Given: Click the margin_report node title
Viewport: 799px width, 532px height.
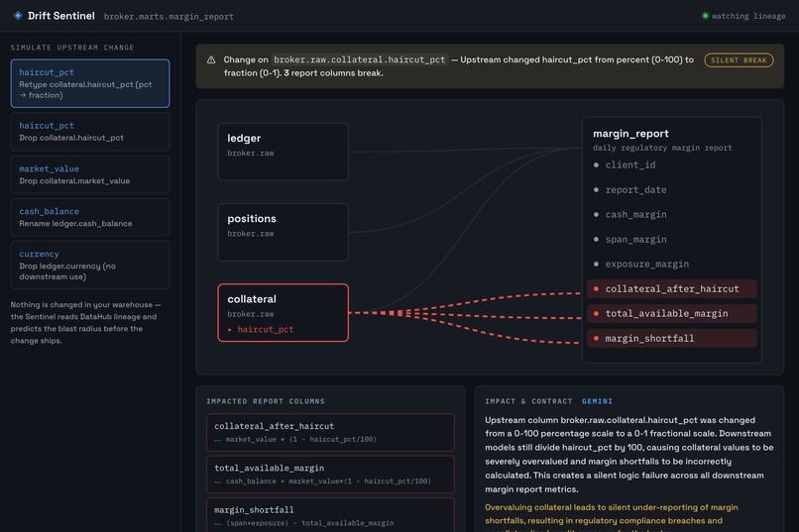Looking at the screenshot, I should pyautogui.click(x=630, y=134).
